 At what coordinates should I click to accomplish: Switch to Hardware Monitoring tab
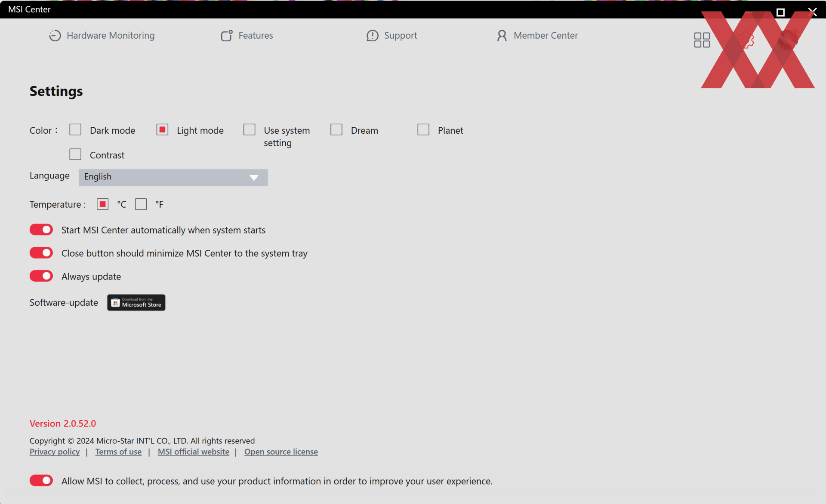(102, 35)
